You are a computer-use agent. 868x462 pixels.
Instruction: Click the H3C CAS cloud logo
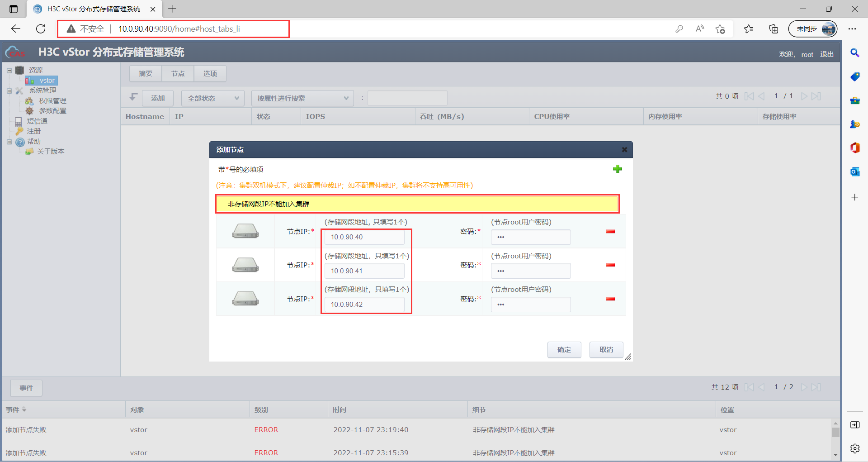tap(15, 52)
